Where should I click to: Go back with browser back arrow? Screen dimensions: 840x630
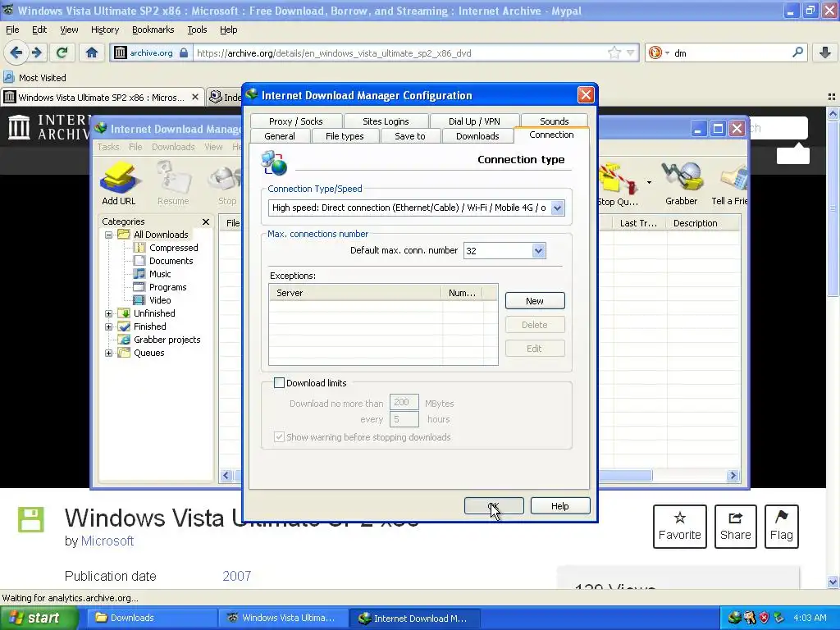tap(16, 52)
